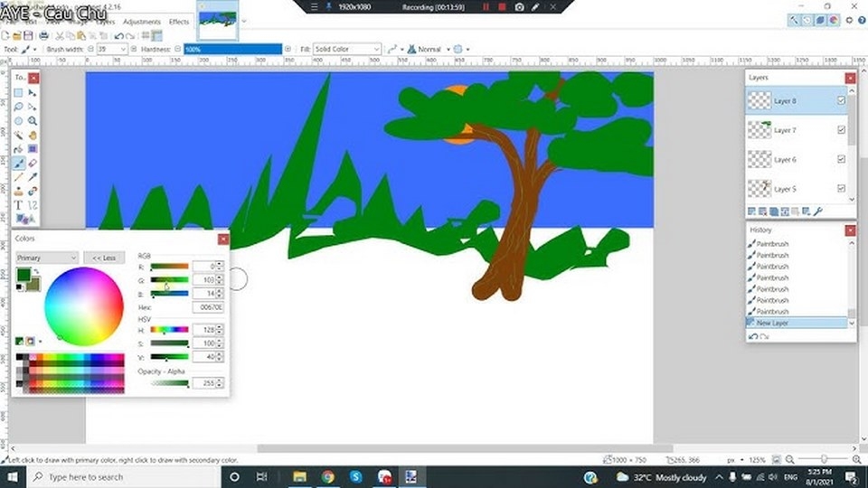Screen dimensions: 868x488
Task: Click the Opacity Alpha slider
Action: [169, 383]
